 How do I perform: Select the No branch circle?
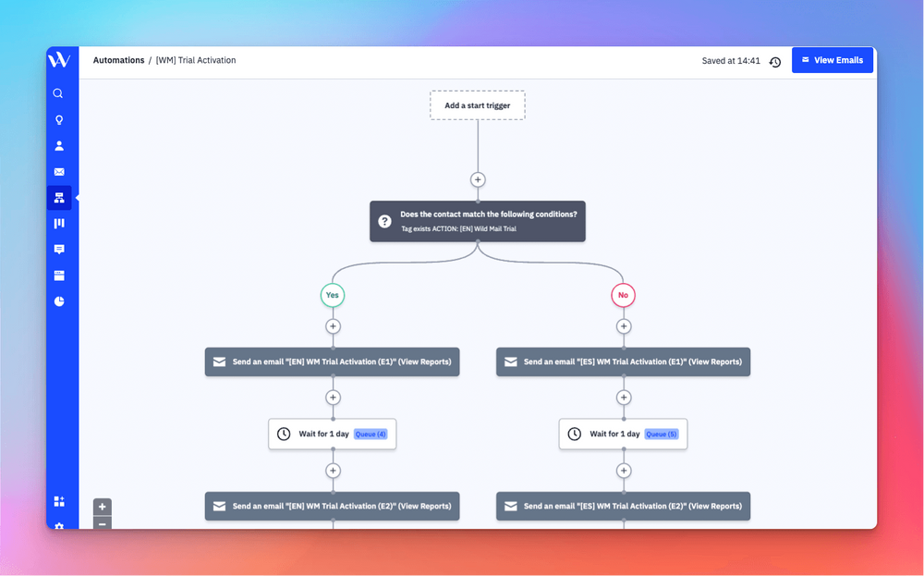click(x=623, y=295)
